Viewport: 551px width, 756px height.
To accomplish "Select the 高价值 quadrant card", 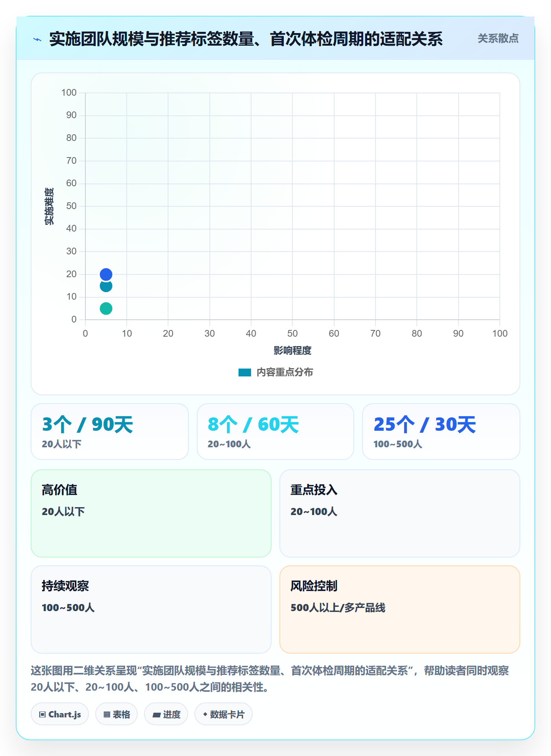I will (151, 513).
